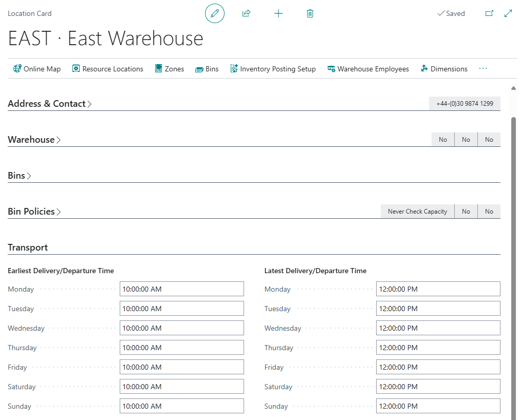The image size is (520, 420).
Task: Open Dimensions for this location
Action: (443, 69)
